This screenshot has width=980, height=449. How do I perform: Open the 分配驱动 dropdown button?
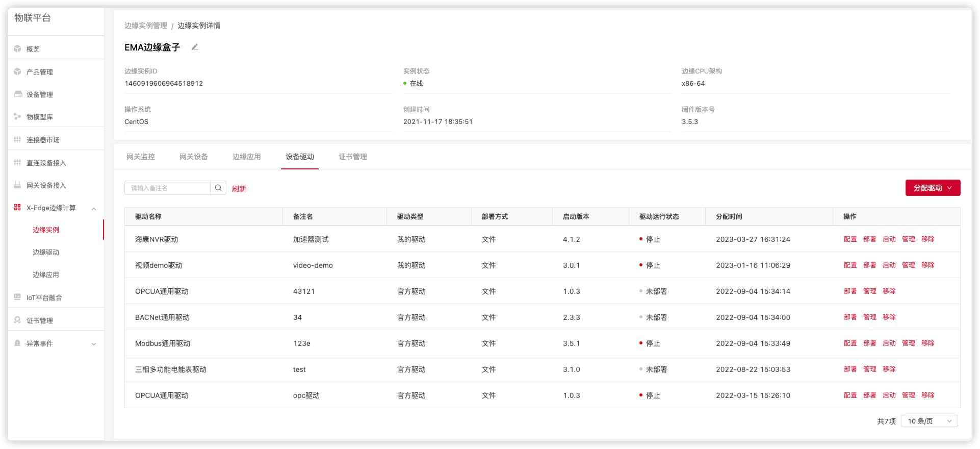tap(933, 188)
